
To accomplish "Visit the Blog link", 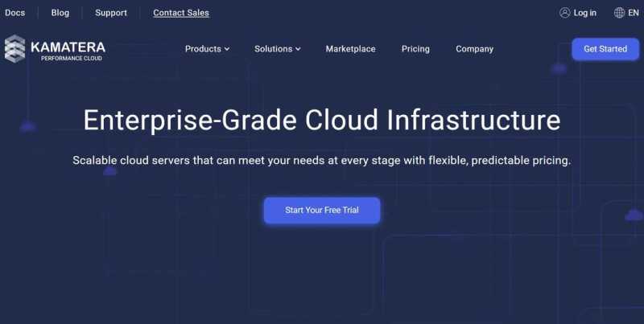I will click(60, 13).
